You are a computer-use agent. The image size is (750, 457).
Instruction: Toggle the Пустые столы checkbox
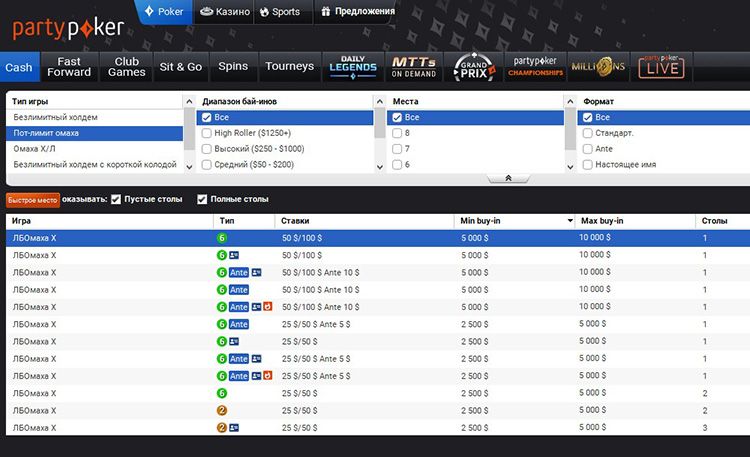tap(116, 199)
